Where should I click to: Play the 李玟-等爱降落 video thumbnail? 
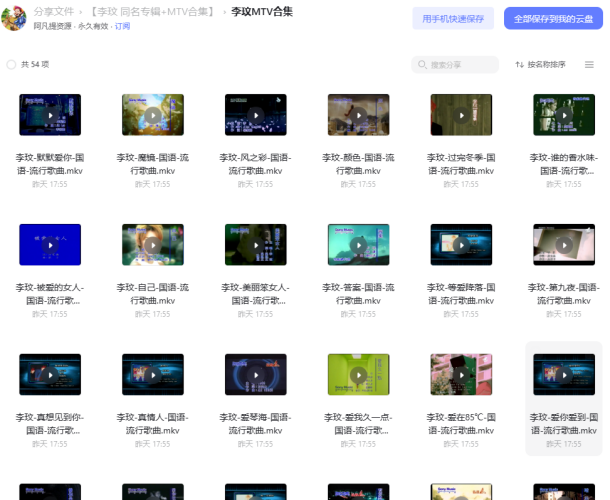click(461, 245)
